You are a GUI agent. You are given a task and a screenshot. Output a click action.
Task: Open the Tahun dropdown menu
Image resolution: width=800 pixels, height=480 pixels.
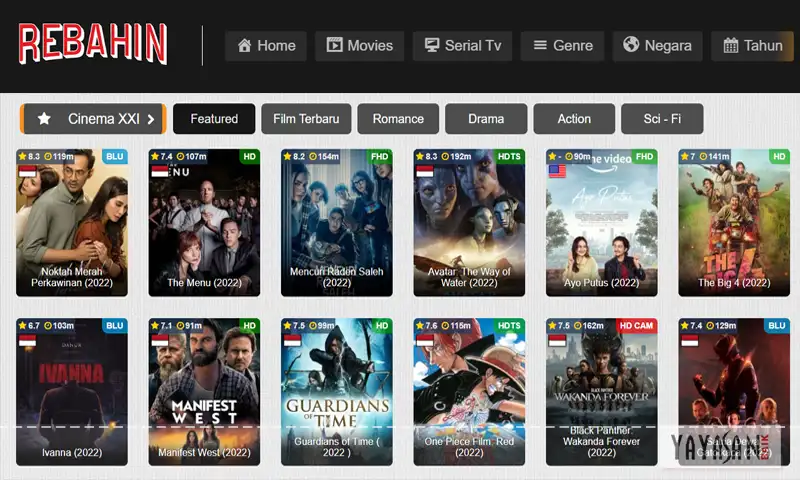753,45
